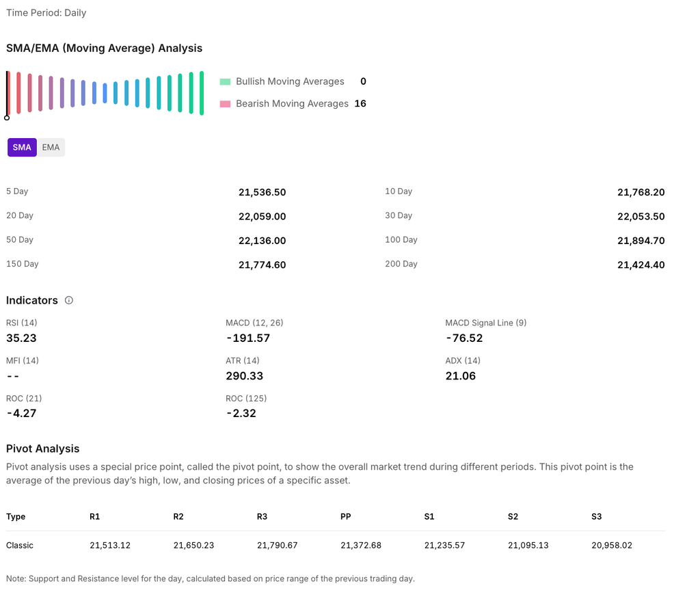The height and width of the screenshot is (601, 700).
Task: Click the RSI (14) value 35.23
Action: pos(21,338)
